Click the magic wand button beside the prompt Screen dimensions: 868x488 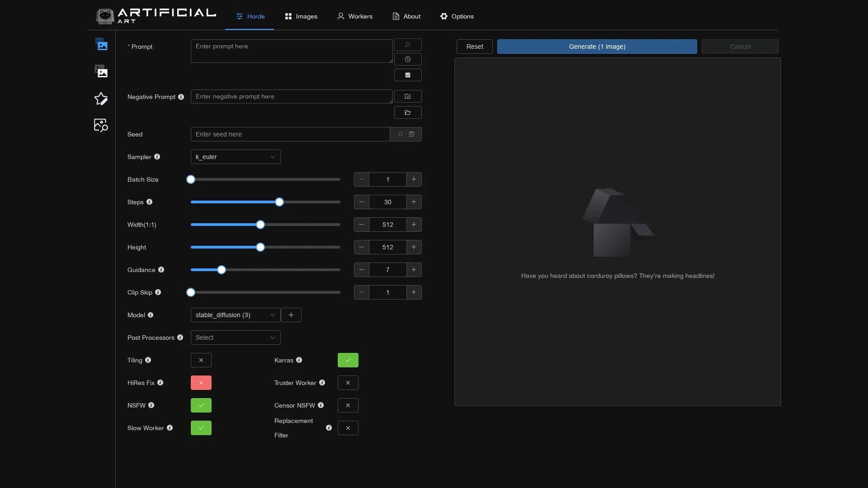[x=408, y=45]
